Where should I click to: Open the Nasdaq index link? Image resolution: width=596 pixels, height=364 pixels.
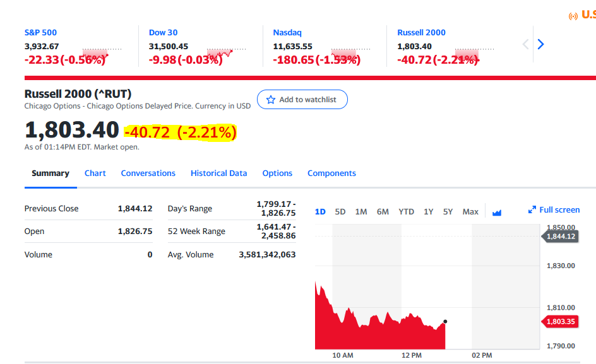pos(287,33)
